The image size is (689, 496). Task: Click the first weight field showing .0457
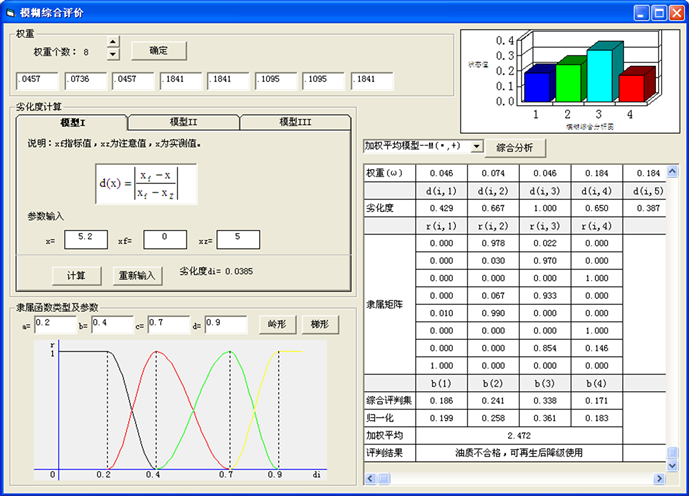[x=38, y=79]
